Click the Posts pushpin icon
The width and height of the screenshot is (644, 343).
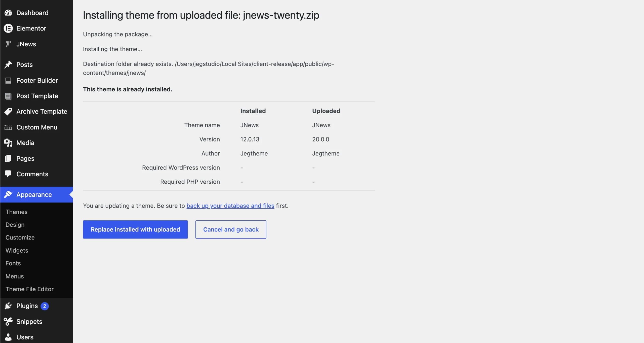[x=8, y=65]
